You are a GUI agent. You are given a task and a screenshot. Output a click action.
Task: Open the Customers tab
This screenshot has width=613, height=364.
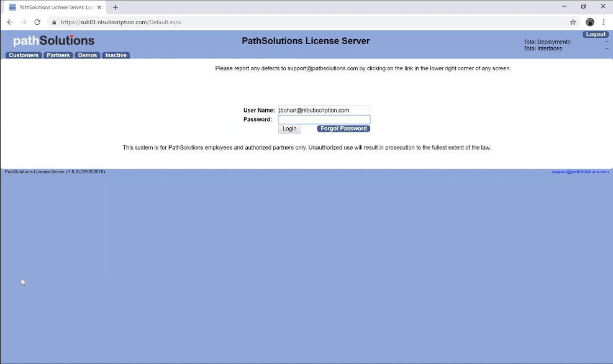click(x=24, y=55)
